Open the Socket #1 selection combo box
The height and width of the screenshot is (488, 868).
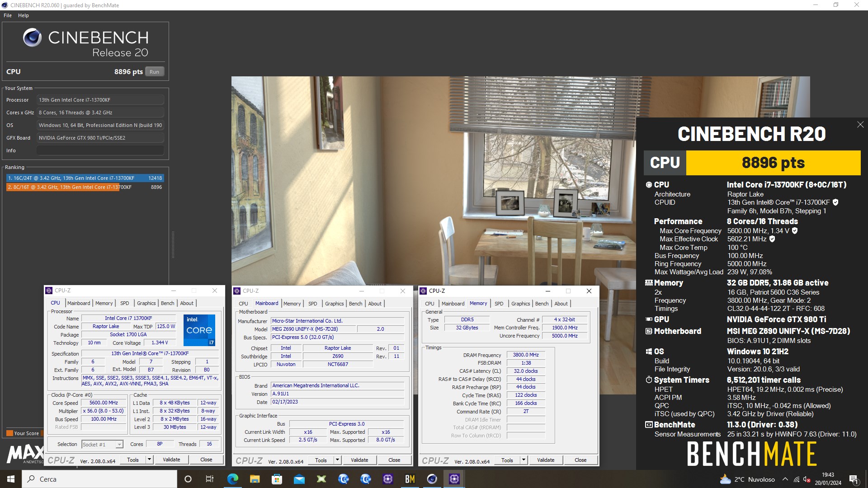[102, 445]
